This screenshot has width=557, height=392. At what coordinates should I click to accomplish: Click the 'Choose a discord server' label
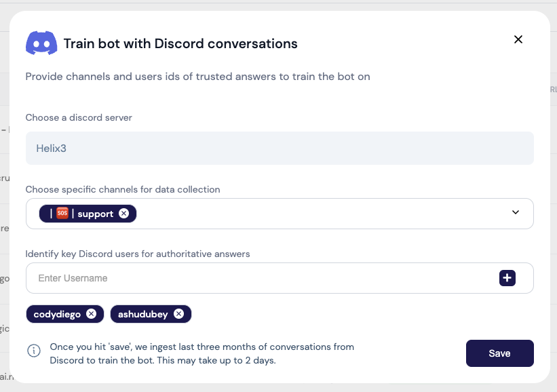click(79, 117)
